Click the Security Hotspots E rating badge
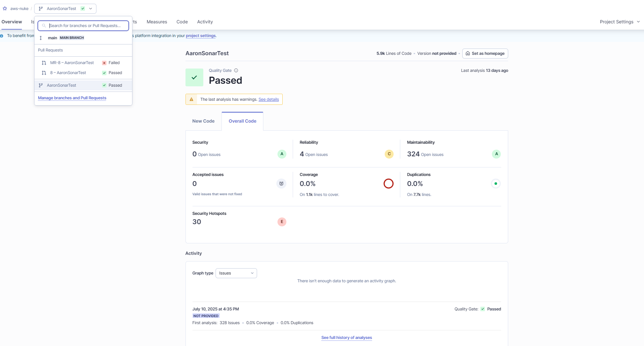644x346 pixels. click(x=282, y=222)
